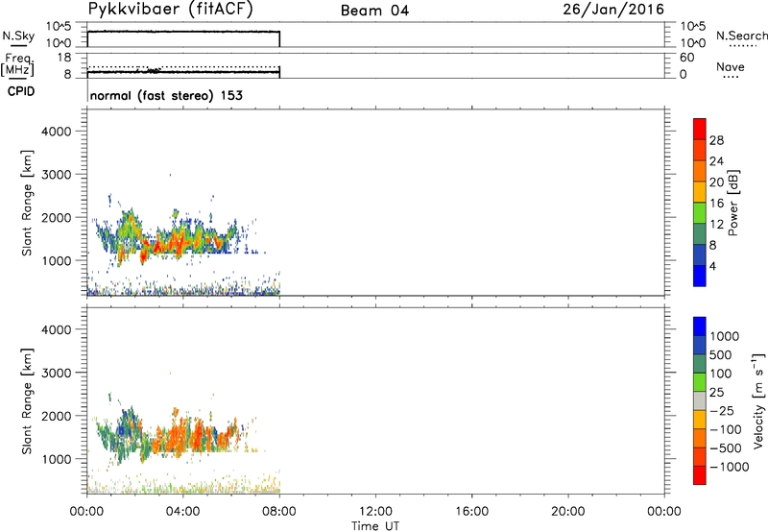Click the 04:00 time tick label
The height and width of the screenshot is (532, 768).
click(x=182, y=512)
